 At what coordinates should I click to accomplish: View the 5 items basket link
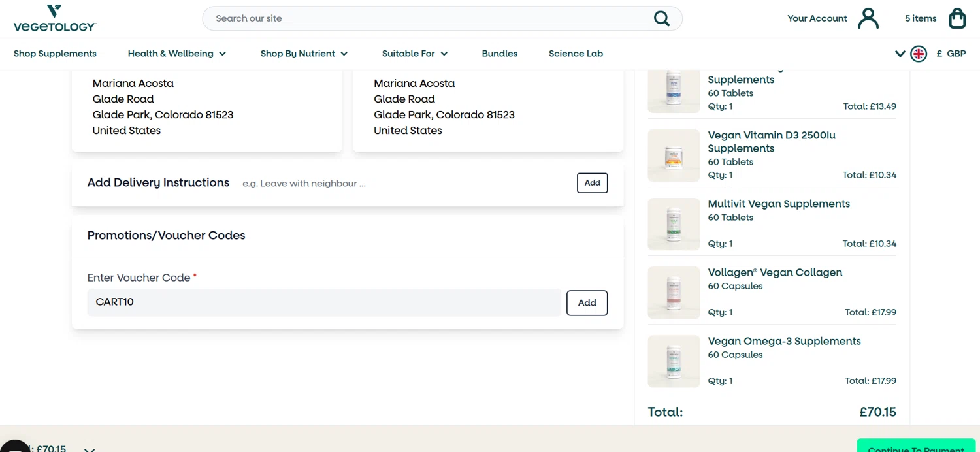pyautogui.click(x=921, y=18)
